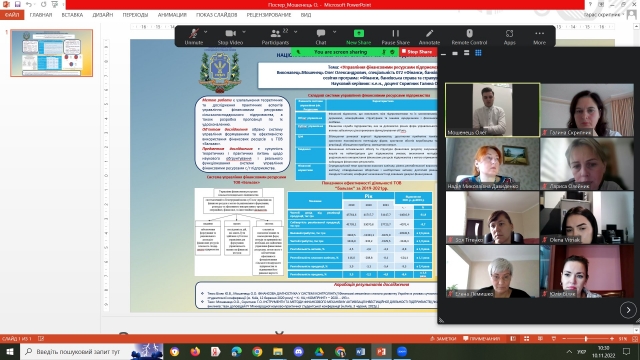Open the ДИЗАЙН ribbon tab
This screenshot has width=640, height=360.
(102, 15)
